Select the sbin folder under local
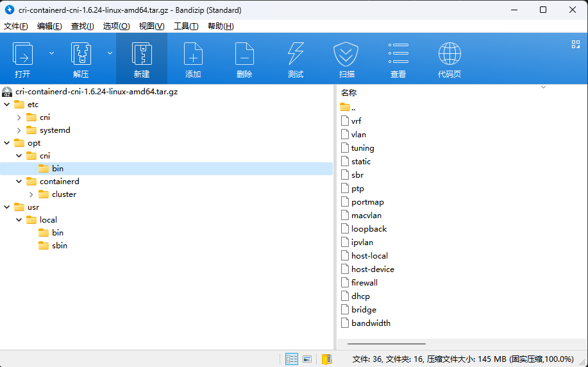The image size is (588, 367). tap(53, 246)
